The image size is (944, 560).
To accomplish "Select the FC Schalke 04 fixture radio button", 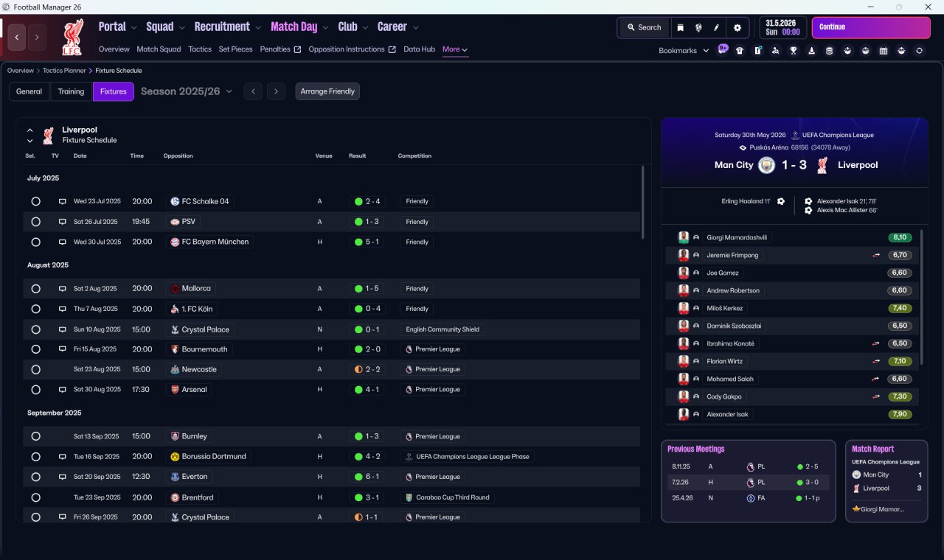I will click(35, 201).
